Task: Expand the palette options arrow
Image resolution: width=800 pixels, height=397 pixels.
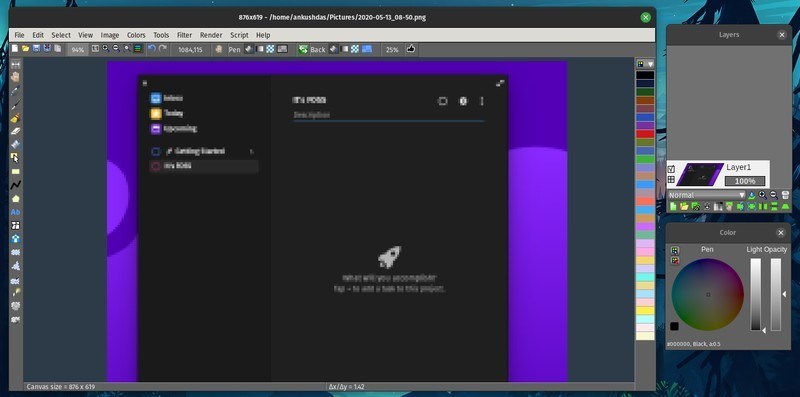Action: click(x=650, y=64)
